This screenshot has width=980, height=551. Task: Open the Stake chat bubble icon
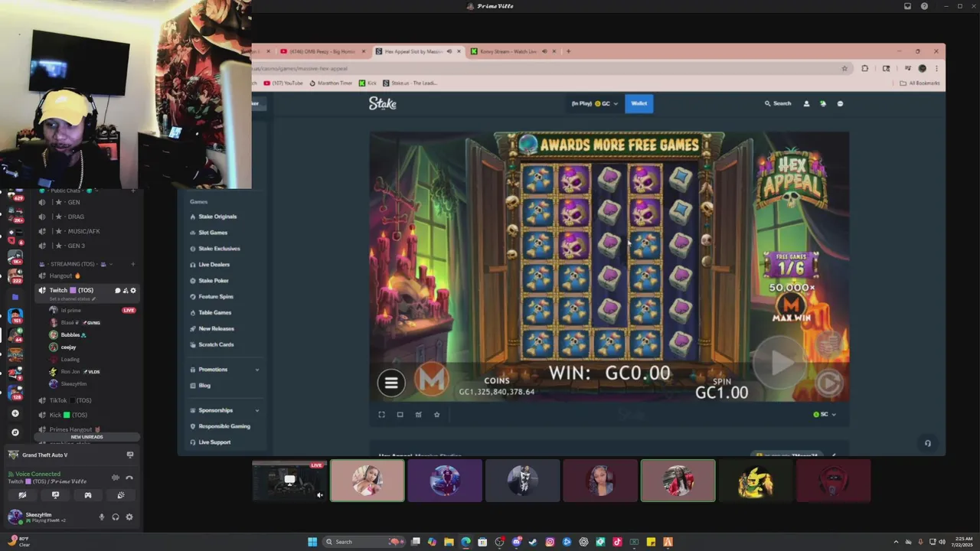click(x=840, y=103)
